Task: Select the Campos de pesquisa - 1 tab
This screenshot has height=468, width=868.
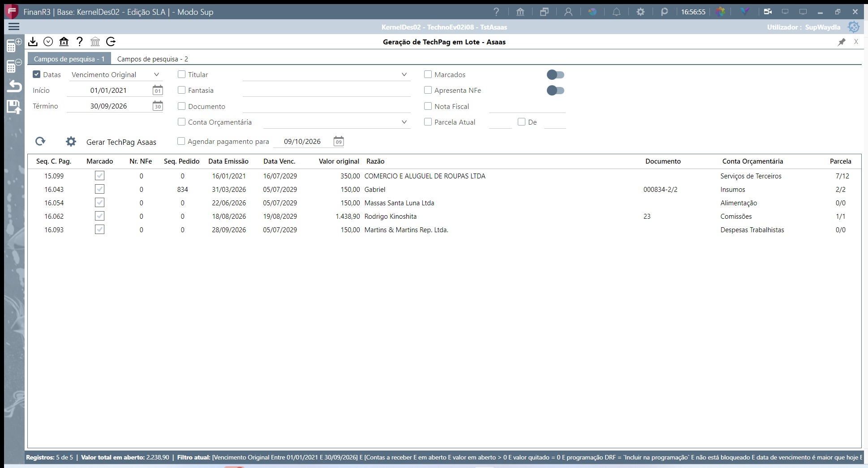Action: (x=69, y=59)
